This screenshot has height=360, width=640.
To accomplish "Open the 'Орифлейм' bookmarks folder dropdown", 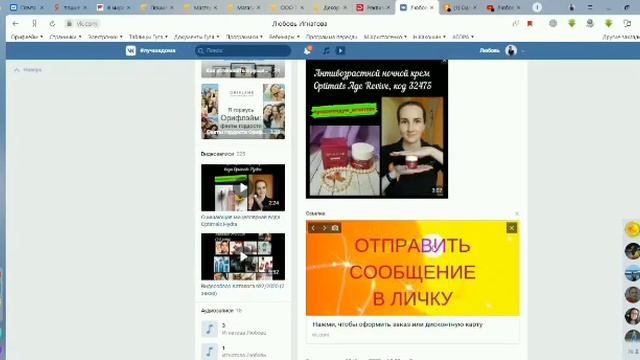I will [x=27, y=37].
